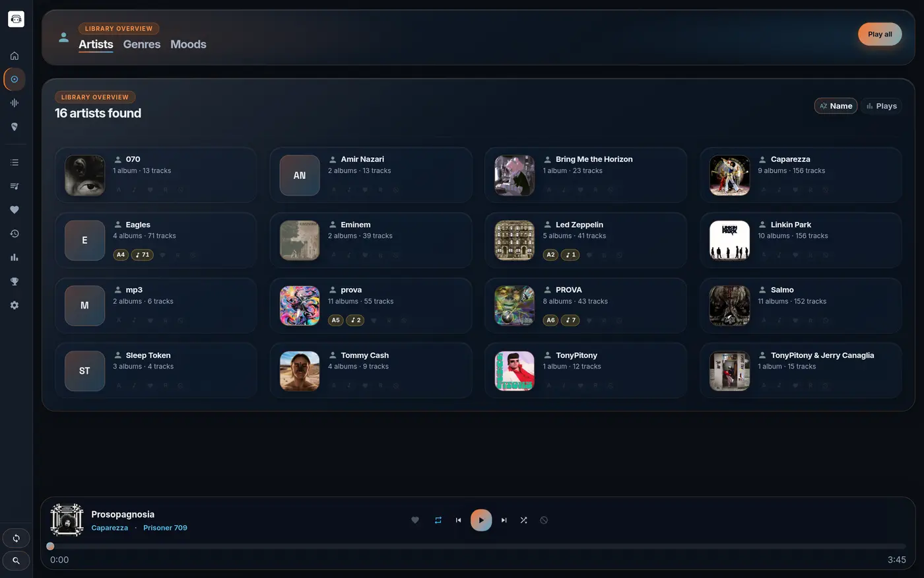Sort artists by Plays
Viewport: 924px width, 578px height.
pyautogui.click(x=882, y=106)
